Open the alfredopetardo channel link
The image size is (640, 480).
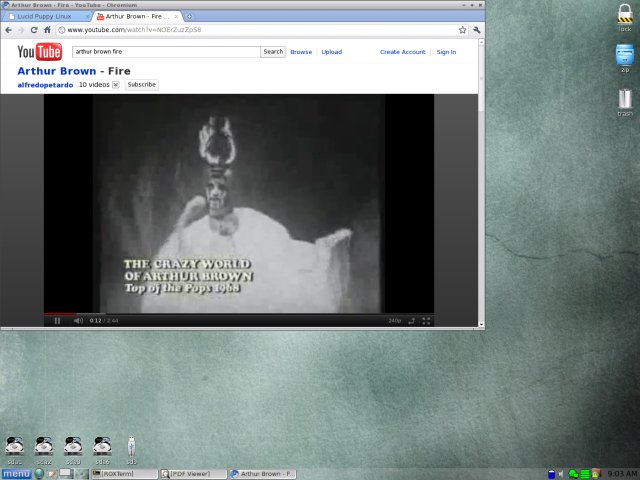pyautogui.click(x=45, y=85)
